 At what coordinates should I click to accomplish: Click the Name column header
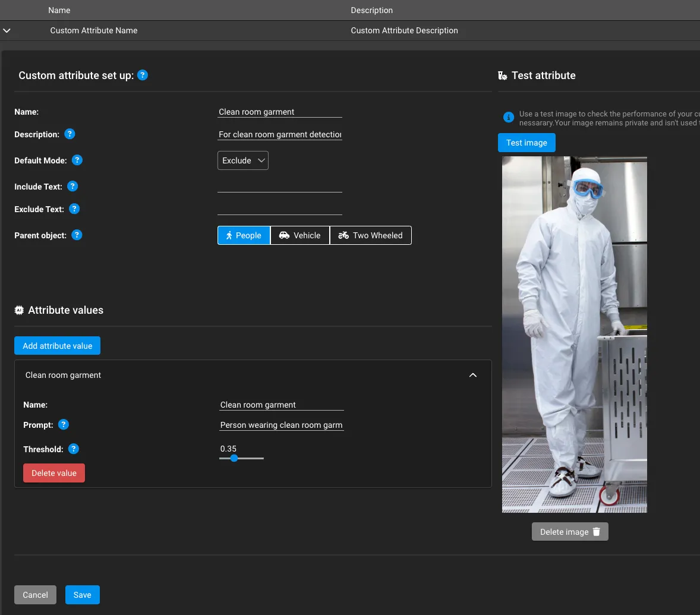pyautogui.click(x=59, y=10)
